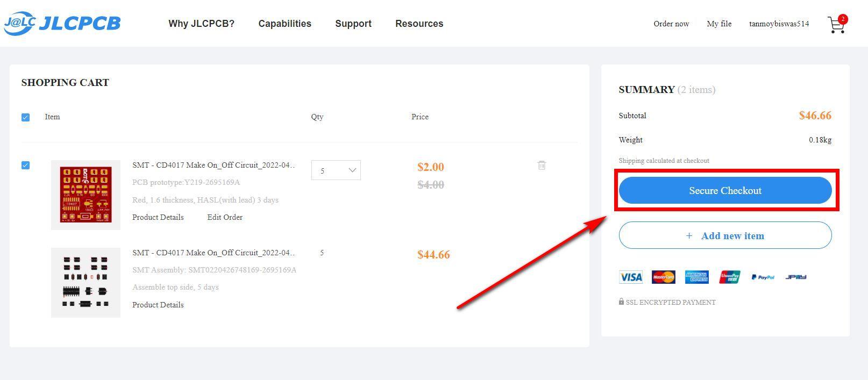Open the red PCB board thumbnail

pyautogui.click(x=86, y=195)
